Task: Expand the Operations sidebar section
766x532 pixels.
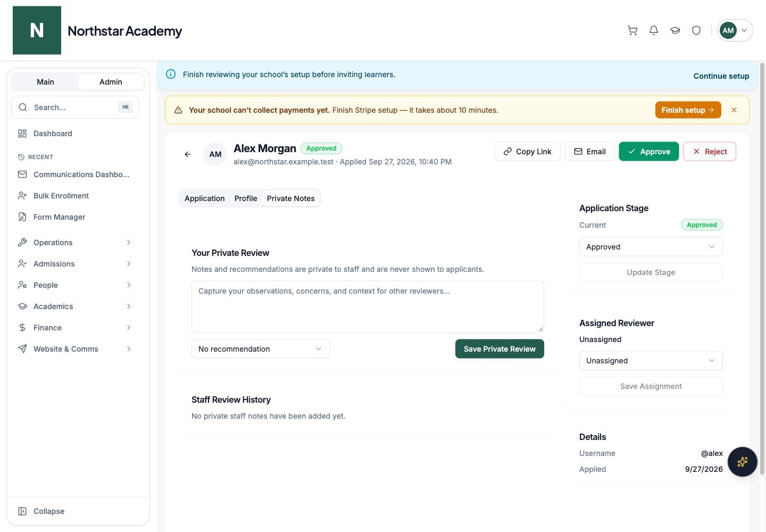Action: tap(75, 243)
